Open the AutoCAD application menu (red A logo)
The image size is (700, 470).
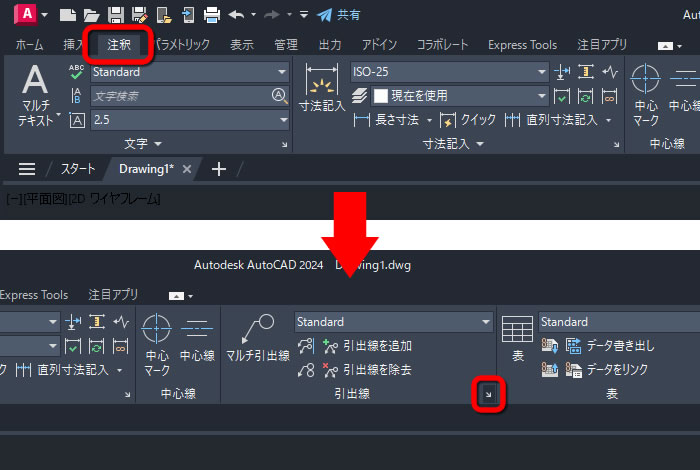click(26, 14)
